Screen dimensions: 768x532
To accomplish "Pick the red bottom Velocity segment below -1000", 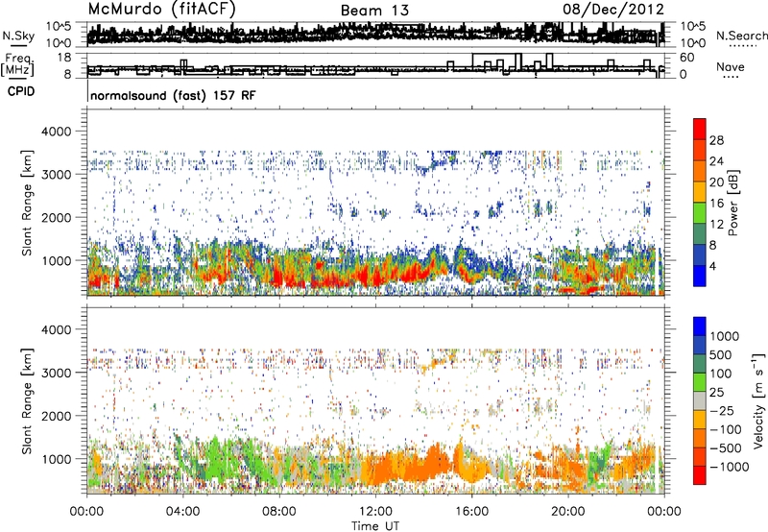I will point(700,475).
